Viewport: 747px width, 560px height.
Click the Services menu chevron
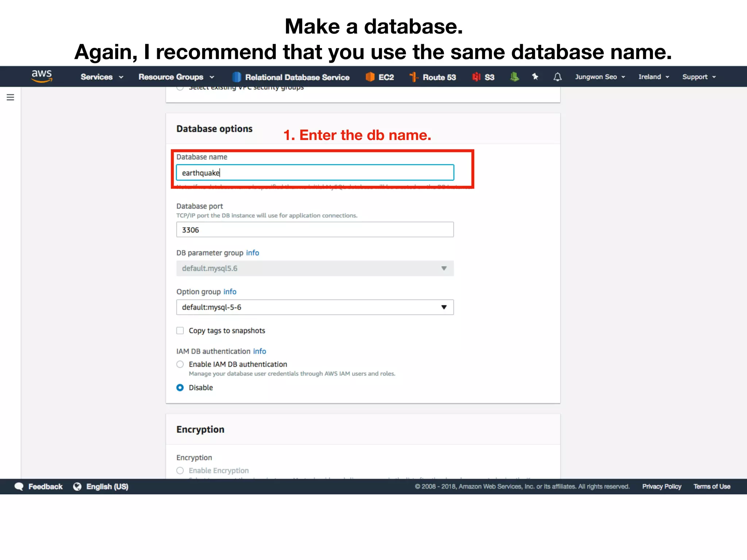121,77
